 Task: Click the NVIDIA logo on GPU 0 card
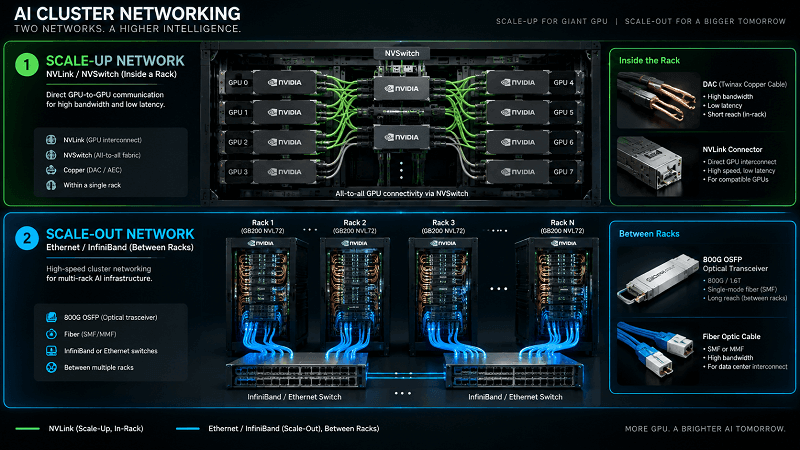pos(285,83)
